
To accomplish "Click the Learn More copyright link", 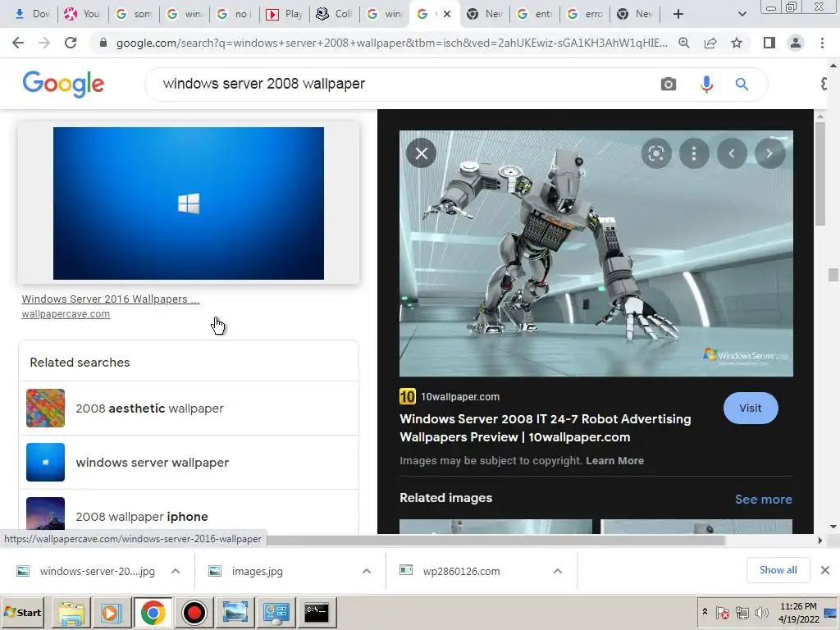I will (614, 461).
